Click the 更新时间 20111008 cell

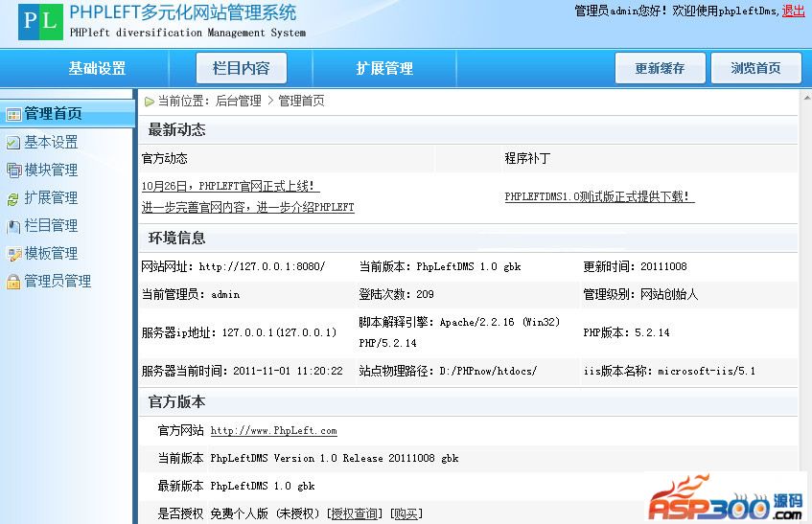pos(635,266)
